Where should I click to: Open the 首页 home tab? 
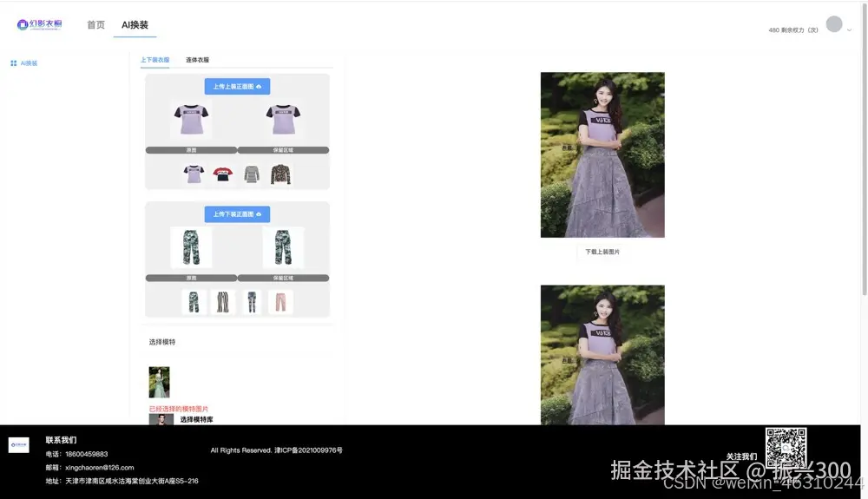pyautogui.click(x=95, y=25)
